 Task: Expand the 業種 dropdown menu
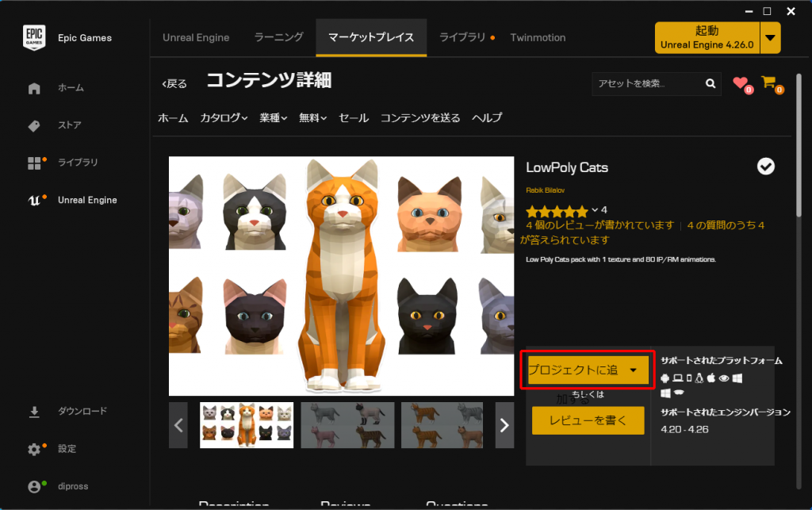pos(274,118)
